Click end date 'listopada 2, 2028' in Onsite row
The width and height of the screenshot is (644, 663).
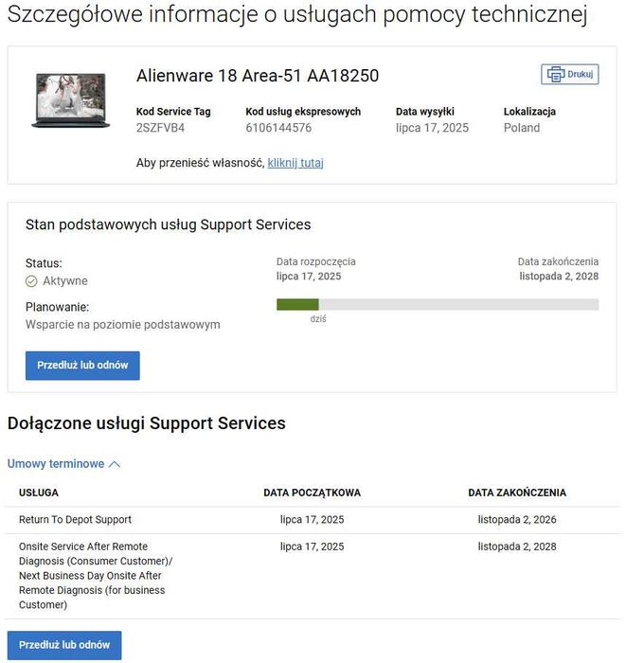[x=517, y=547]
